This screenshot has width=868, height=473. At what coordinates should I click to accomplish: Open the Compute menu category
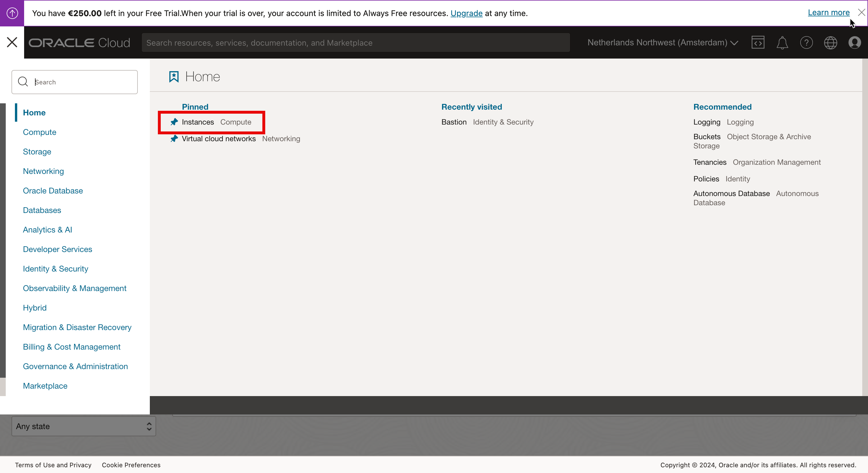point(39,132)
